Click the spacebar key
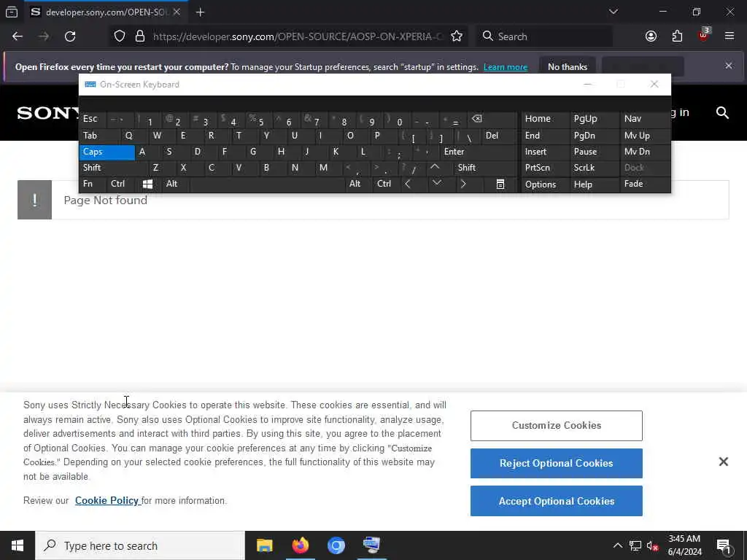747x560 pixels. (267, 184)
